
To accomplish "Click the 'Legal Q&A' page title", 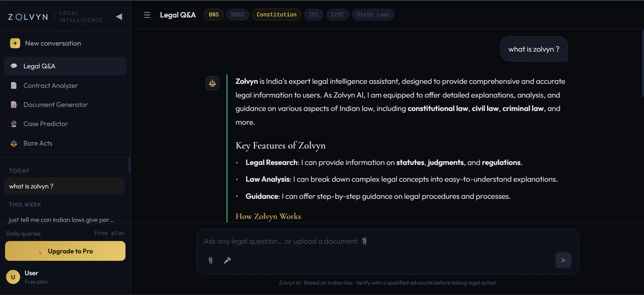I will [x=178, y=15].
